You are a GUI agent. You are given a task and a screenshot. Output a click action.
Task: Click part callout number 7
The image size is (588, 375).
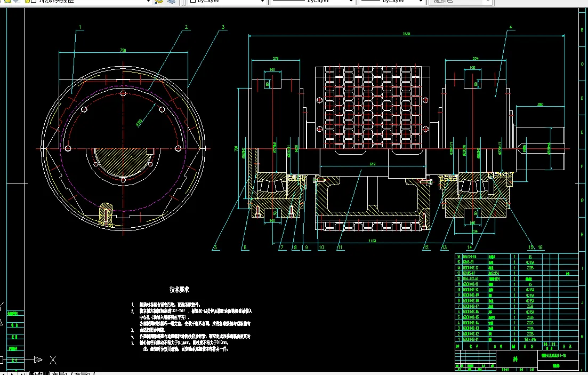281,248
